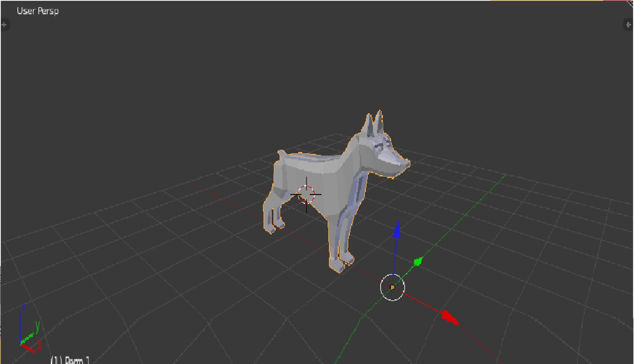634x364 pixels.
Task: Expand the tool shelf plus at left edge
Action: click(4, 25)
